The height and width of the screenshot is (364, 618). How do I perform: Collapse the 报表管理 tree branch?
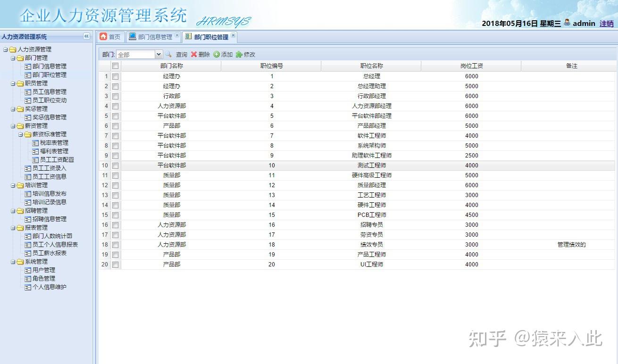click(x=12, y=227)
